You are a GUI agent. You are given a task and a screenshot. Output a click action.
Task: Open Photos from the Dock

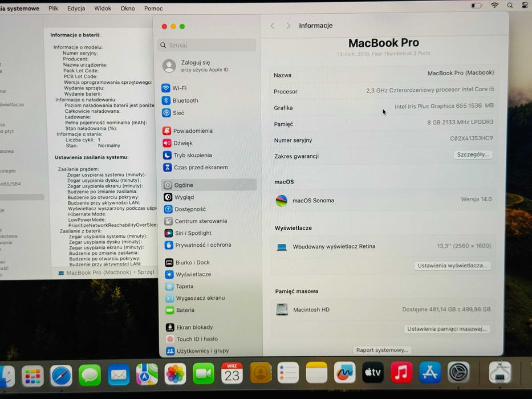click(x=175, y=374)
